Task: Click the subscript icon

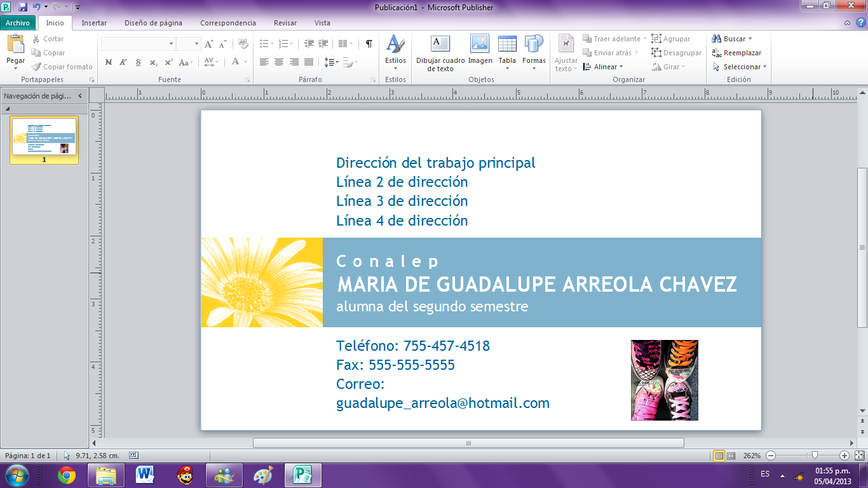Action: tap(153, 62)
